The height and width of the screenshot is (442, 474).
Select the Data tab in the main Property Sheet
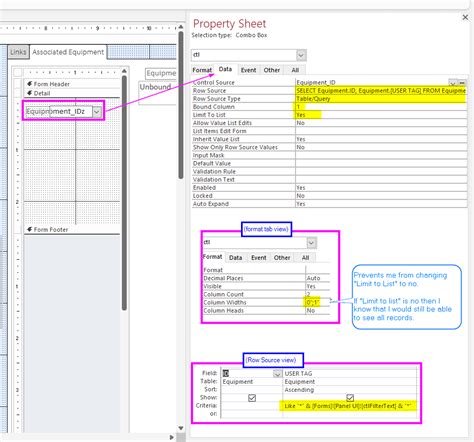(x=225, y=69)
